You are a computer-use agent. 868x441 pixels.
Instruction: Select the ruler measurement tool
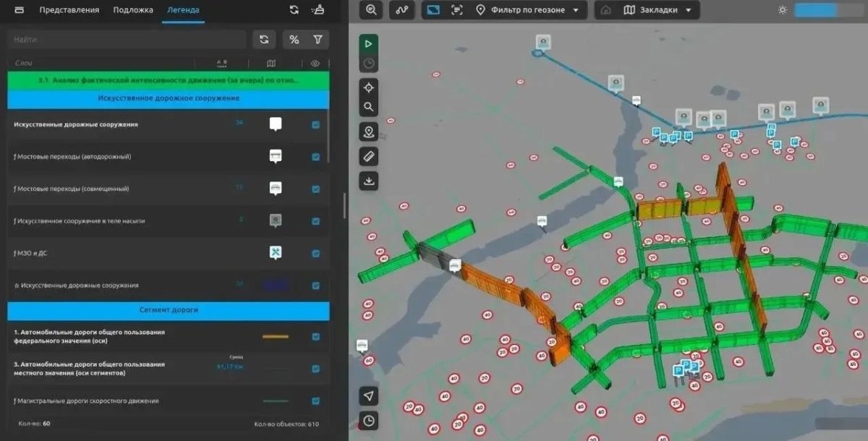pos(369,156)
